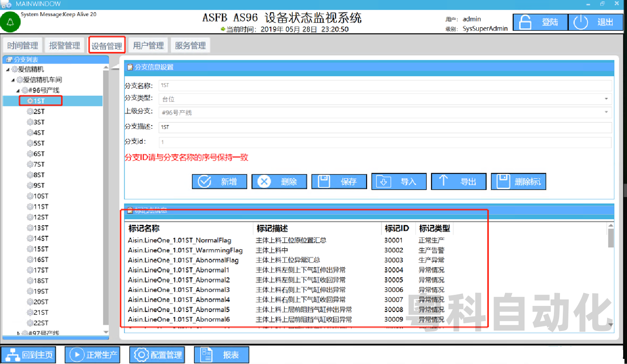
Task: Collapse the 爱信精机车间 tree node
Action: tap(13, 80)
